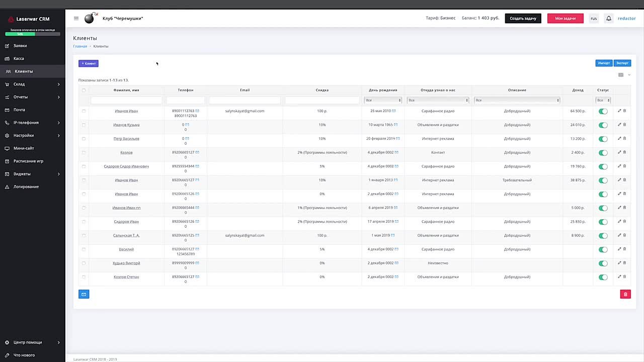Open the Описание filter dropdown
The width and height of the screenshot is (644, 362).
(x=517, y=100)
